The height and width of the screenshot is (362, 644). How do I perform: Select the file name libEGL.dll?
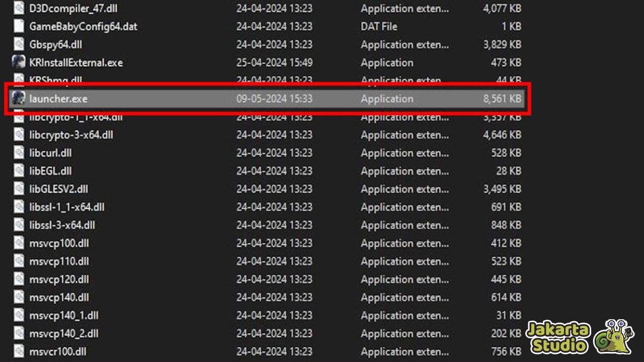50,171
